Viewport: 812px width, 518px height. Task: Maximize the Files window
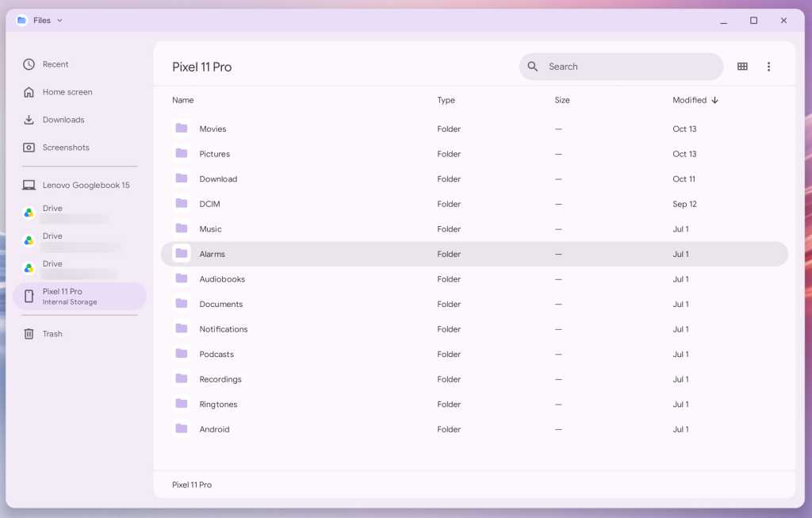(x=753, y=20)
